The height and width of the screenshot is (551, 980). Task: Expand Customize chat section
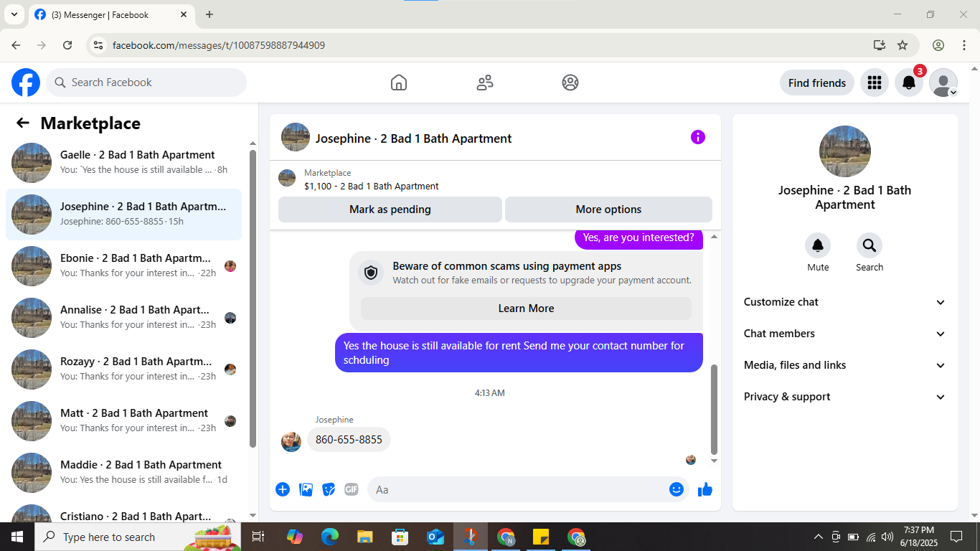(845, 302)
